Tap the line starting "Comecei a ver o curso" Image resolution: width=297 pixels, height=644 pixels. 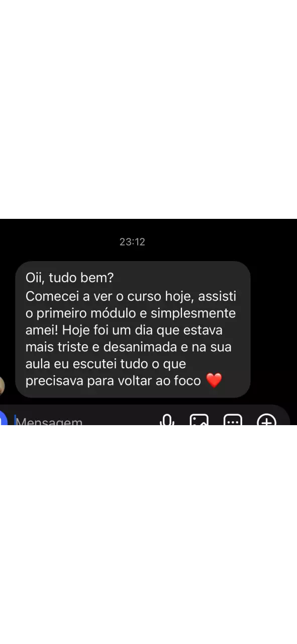(x=131, y=296)
